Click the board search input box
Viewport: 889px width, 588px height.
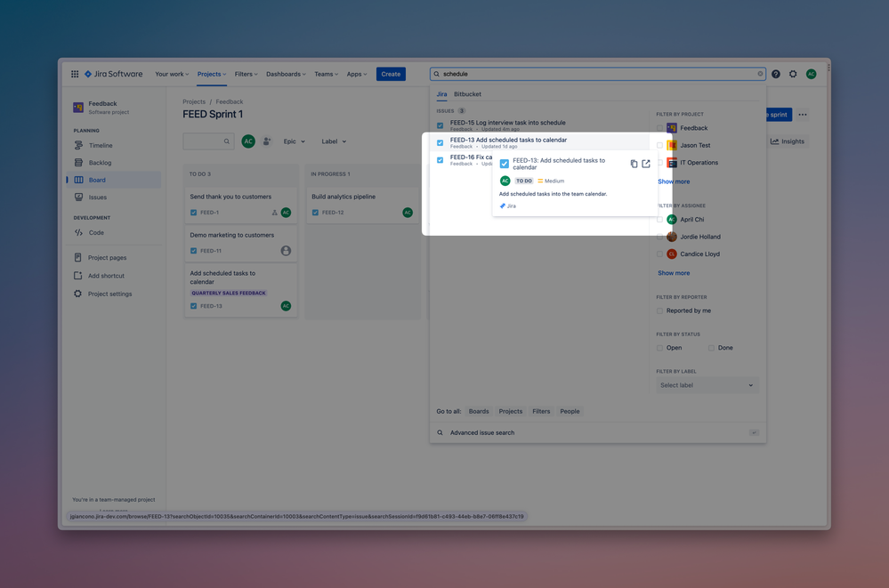tap(208, 141)
